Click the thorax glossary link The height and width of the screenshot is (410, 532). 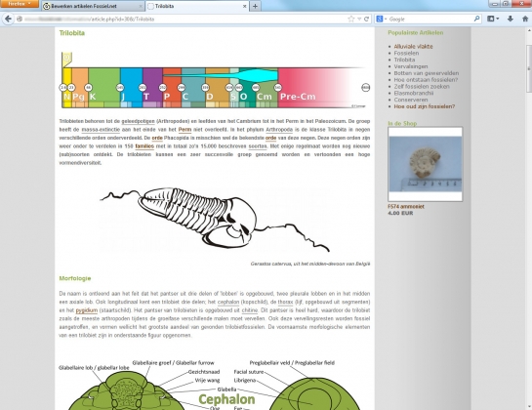click(285, 302)
